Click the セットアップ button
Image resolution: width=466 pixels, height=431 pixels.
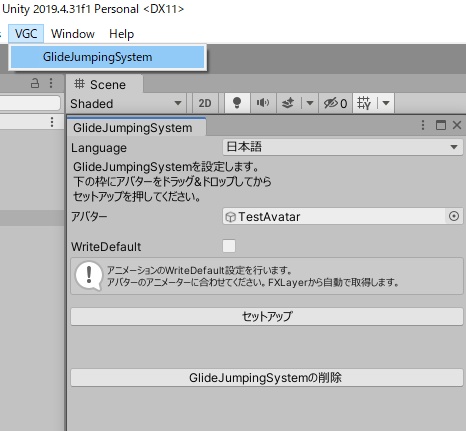(267, 316)
